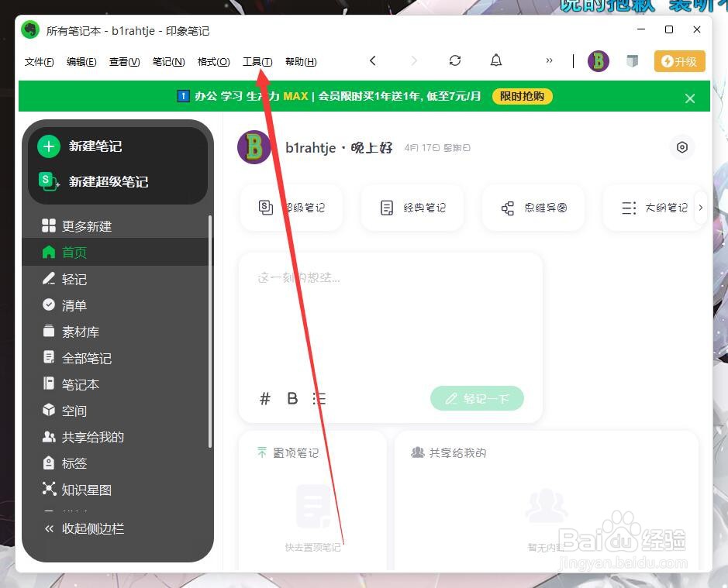Click the 限时抢购 promo button
Viewport: 728px width, 588px height.
pyautogui.click(x=523, y=96)
